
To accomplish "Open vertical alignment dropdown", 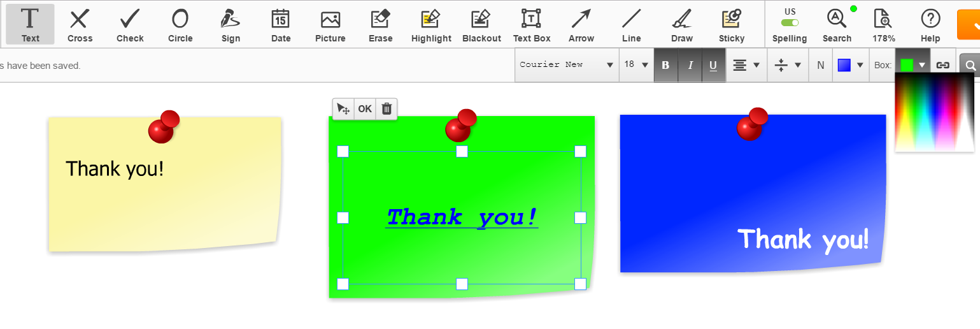I will [788, 65].
